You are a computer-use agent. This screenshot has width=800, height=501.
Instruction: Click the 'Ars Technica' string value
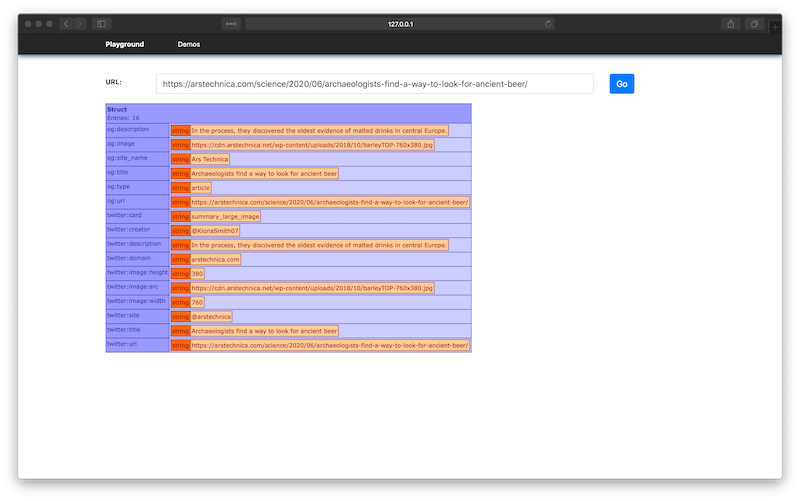[x=210, y=159]
